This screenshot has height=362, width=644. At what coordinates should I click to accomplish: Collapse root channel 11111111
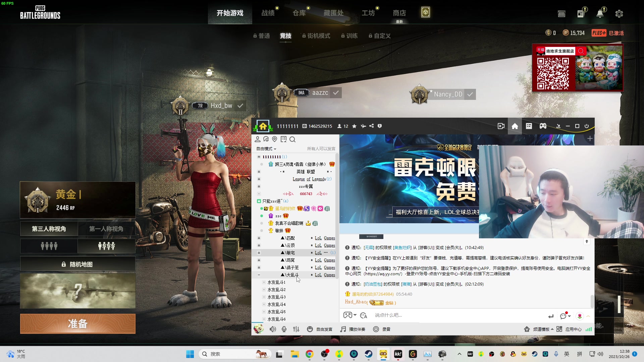(x=259, y=157)
